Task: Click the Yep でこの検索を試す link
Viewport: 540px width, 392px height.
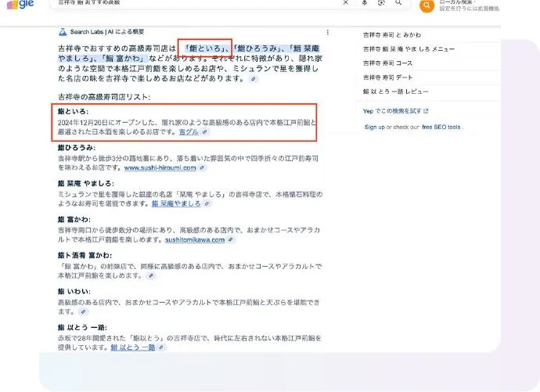Action: [x=392, y=111]
